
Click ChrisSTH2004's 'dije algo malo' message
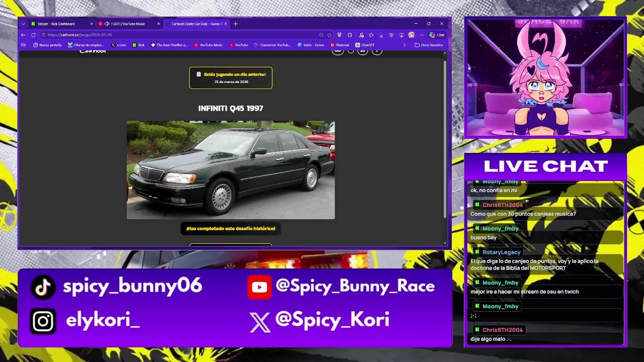click(491, 339)
